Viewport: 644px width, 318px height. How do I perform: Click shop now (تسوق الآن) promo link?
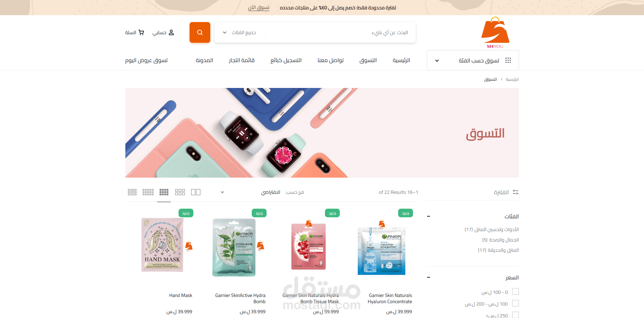tap(259, 8)
